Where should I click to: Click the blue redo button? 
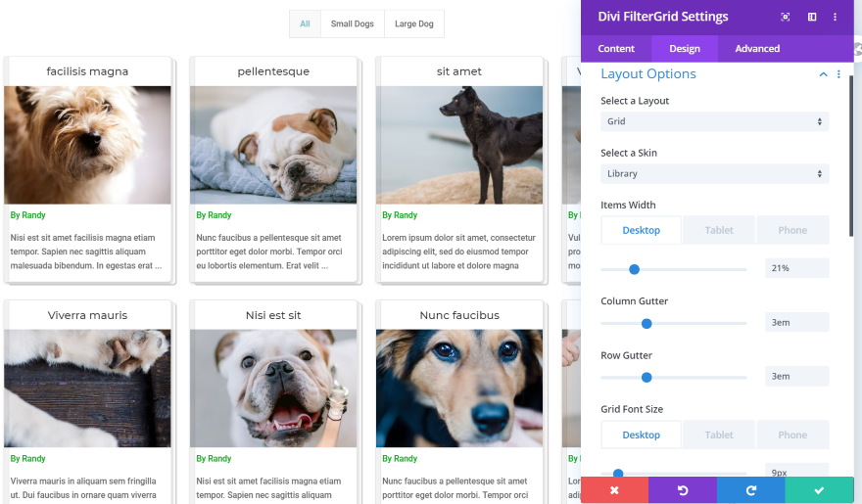coord(751,490)
